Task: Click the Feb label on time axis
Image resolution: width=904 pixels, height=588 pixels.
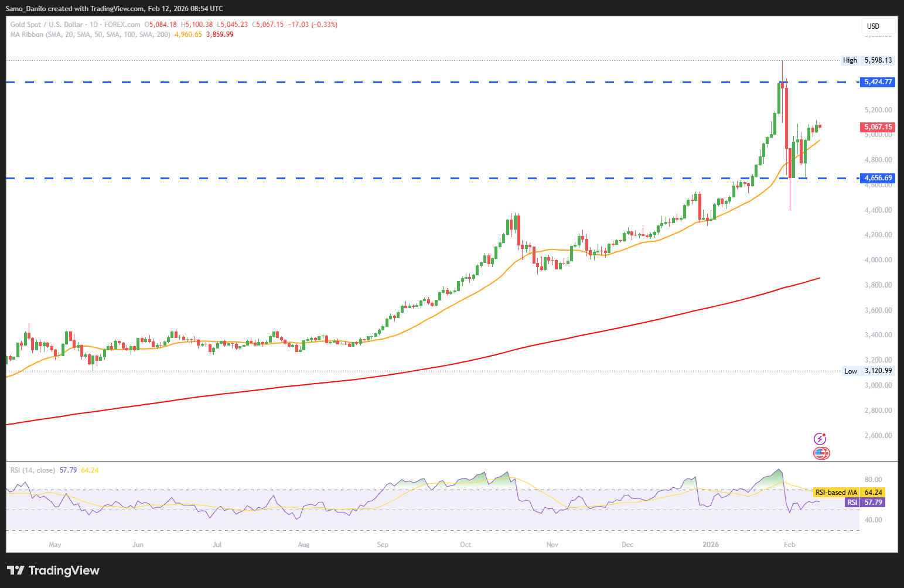Action: tap(790, 545)
